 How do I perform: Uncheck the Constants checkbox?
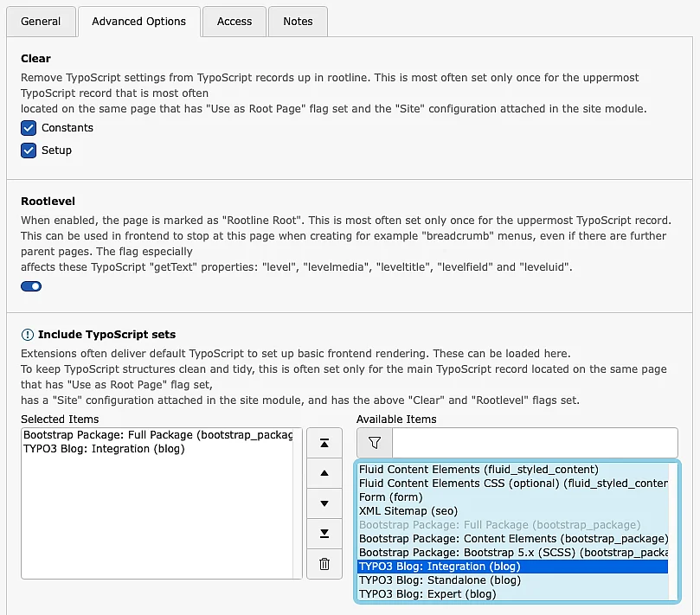click(x=29, y=128)
